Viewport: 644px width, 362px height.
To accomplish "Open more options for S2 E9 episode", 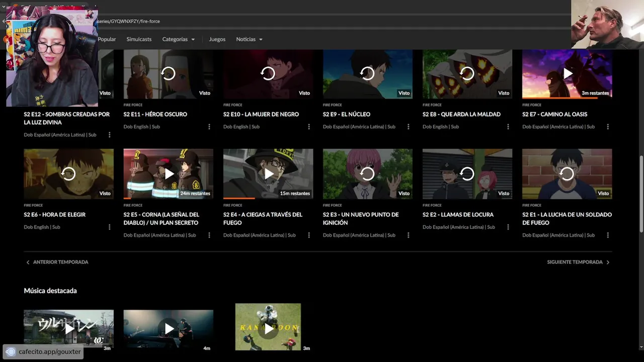I will (x=409, y=127).
